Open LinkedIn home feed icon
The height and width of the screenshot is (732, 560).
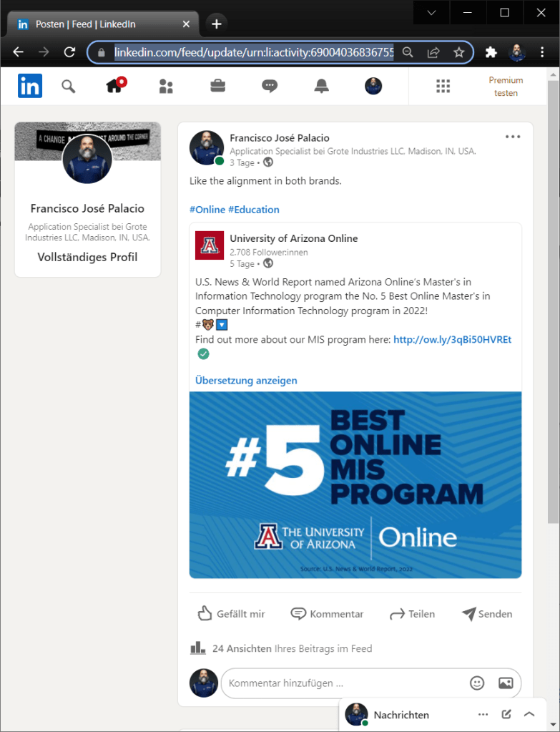[x=114, y=87]
